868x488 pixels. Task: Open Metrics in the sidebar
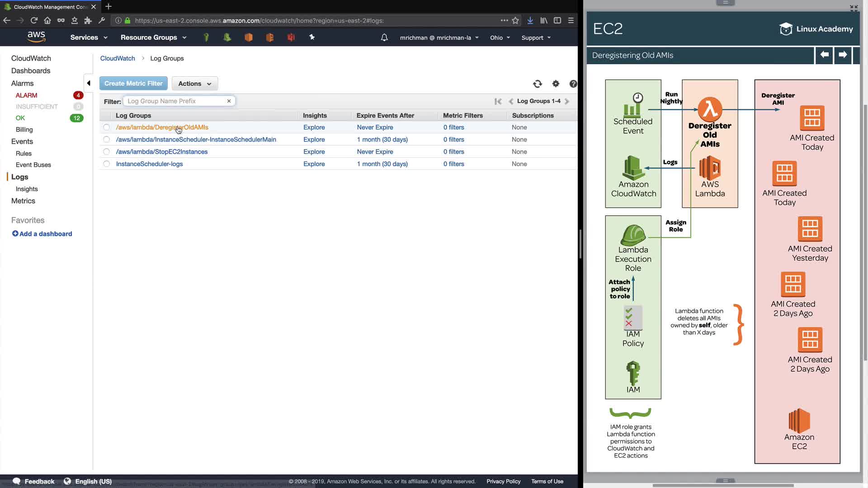click(23, 201)
